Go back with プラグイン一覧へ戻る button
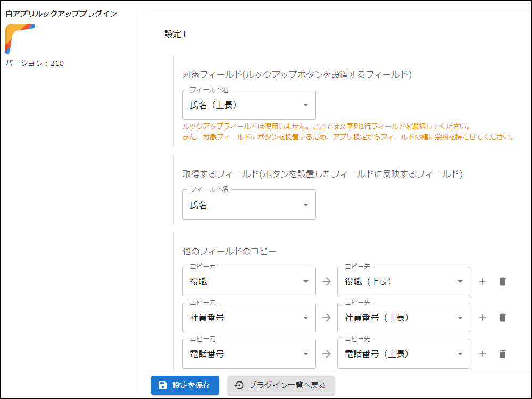The width and height of the screenshot is (532, 399). (x=281, y=385)
